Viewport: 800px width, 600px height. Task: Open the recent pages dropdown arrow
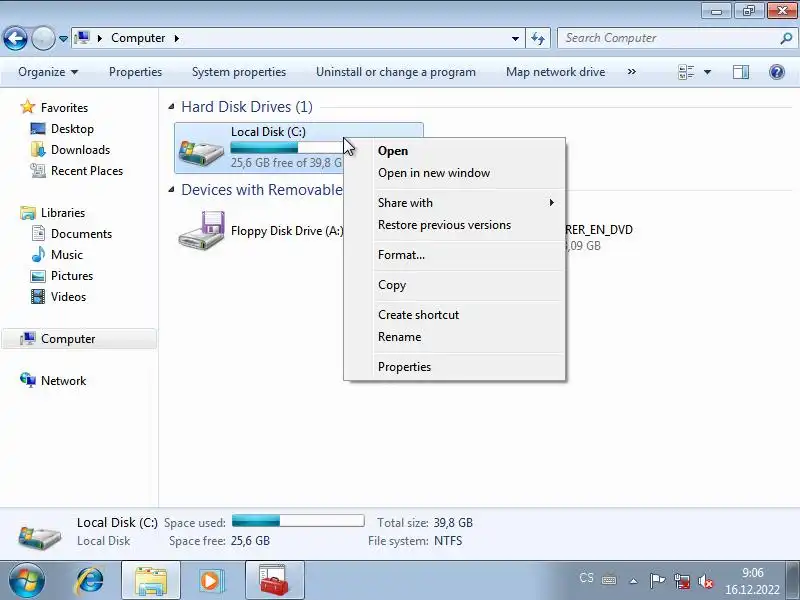[x=63, y=39]
